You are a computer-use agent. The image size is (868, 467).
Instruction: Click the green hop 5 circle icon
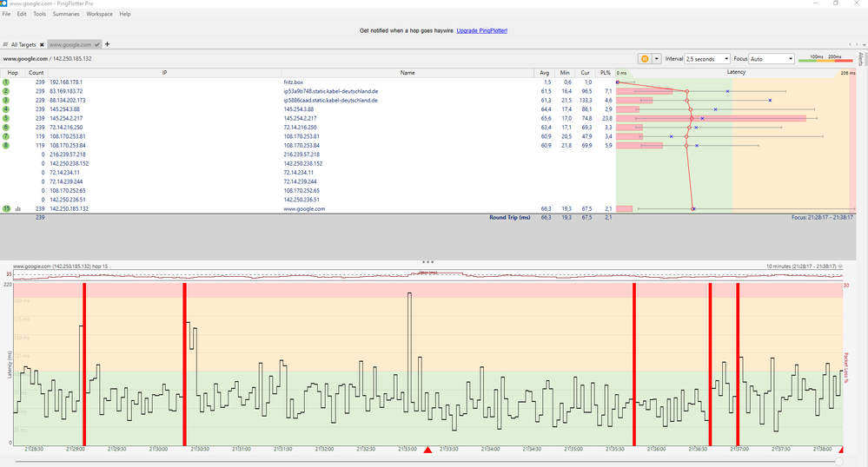[6, 118]
